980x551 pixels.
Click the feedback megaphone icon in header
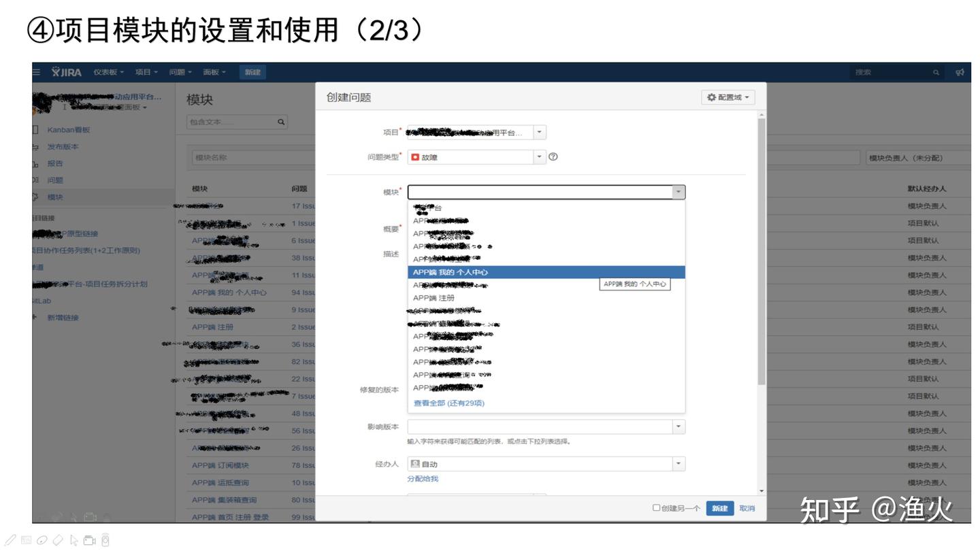point(960,72)
